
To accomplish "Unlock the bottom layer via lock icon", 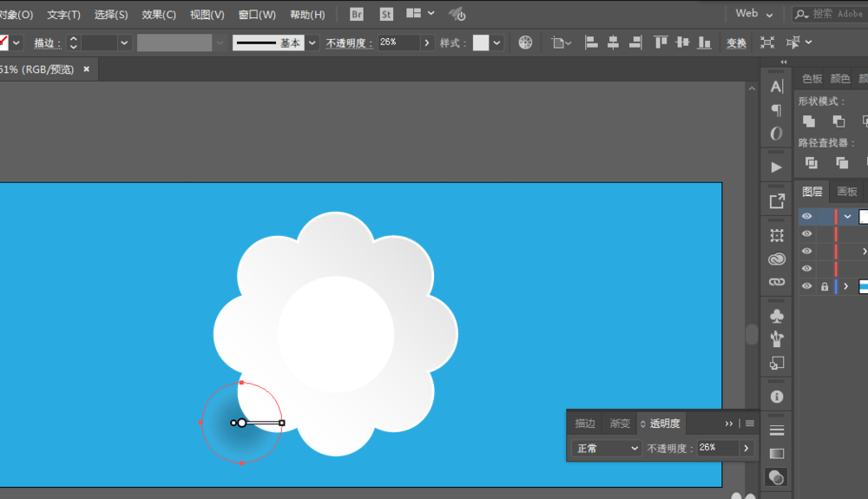I will click(x=825, y=286).
